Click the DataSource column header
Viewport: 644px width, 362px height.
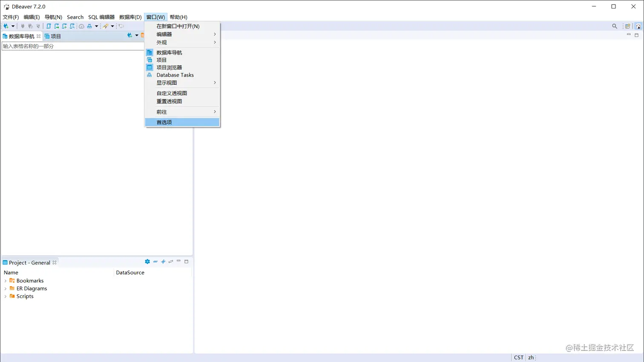coord(153,273)
